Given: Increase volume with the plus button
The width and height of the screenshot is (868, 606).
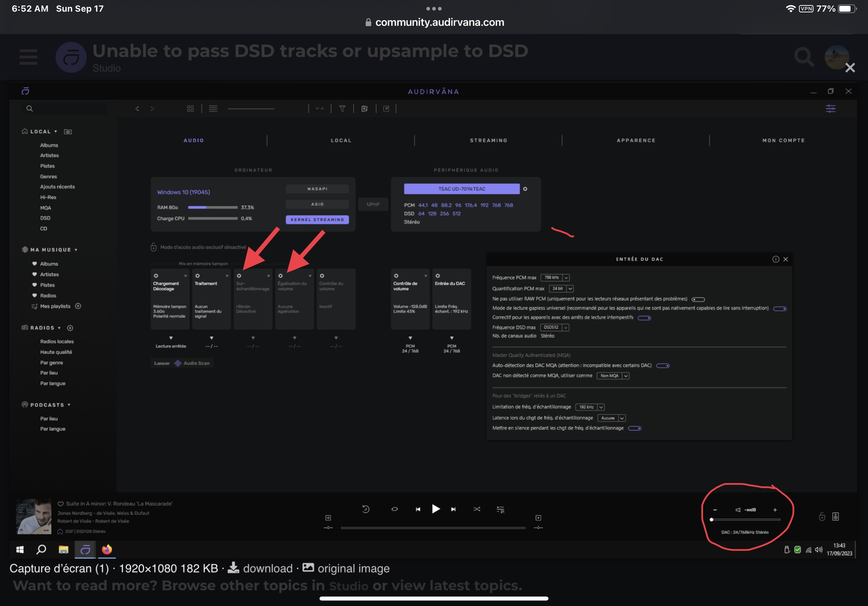Looking at the screenshot, I should click(x=775, y=510).
